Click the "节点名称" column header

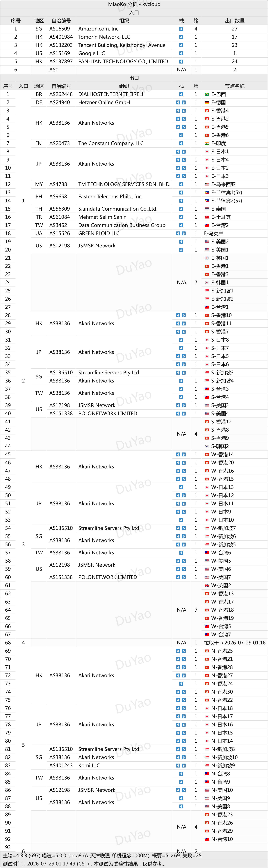tap(235, 86)
